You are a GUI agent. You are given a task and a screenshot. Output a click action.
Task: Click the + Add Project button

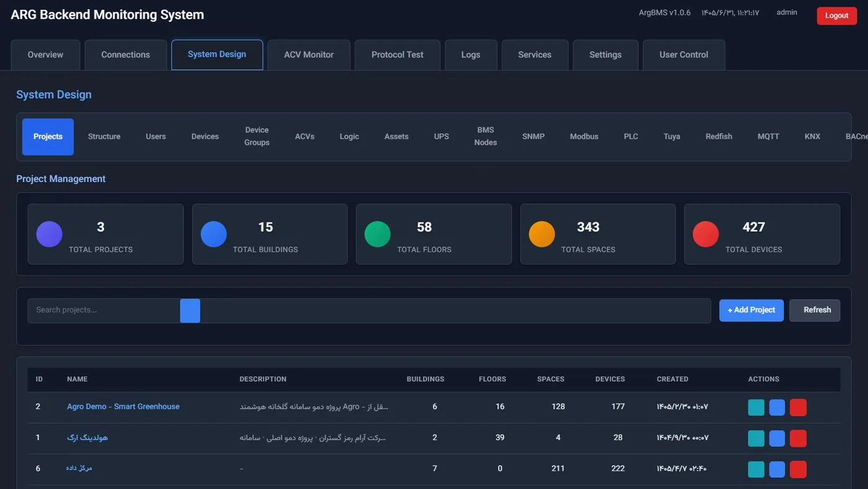(x=751, y=310)
